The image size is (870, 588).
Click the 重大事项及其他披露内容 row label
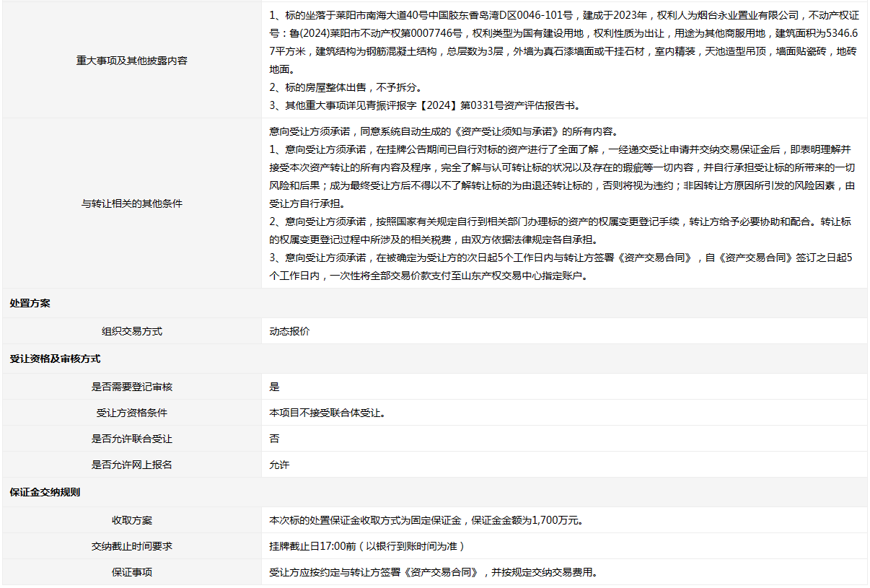coord(132,61)
